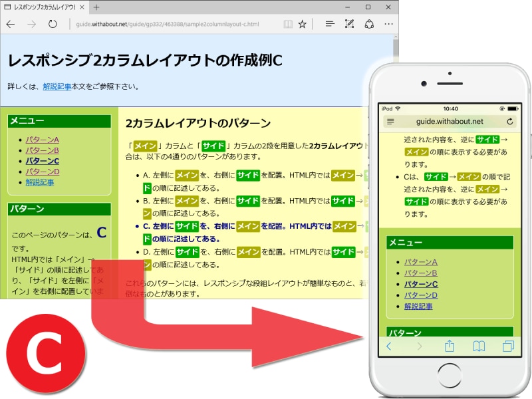Open the mobile site menu via hamburger icon
Image resolution: width=532 pixels, height=399 pixels.
[390, 122]
